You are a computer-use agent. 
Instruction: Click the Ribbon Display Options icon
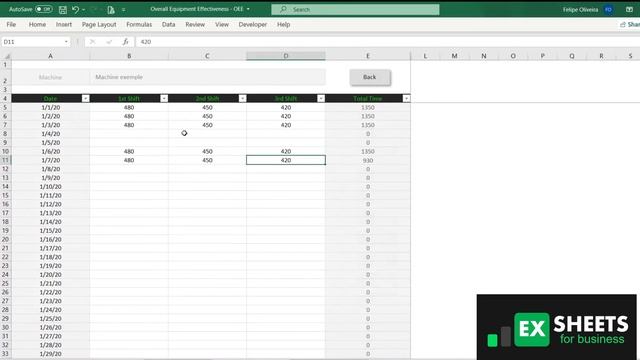629,9
